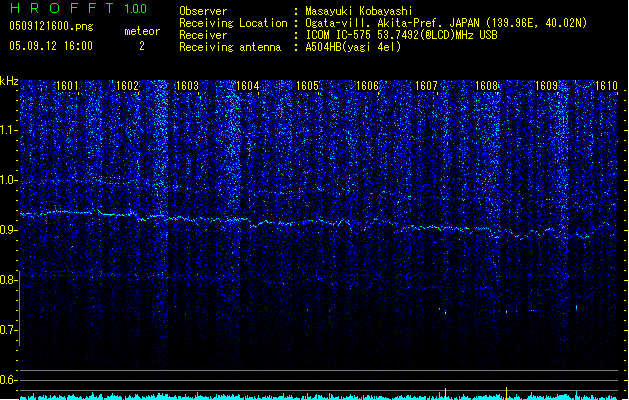Click the 0.9 kHz axis label
Viewport: 629px width, 400px height.
pyautogui.click(x=9, y=229)
